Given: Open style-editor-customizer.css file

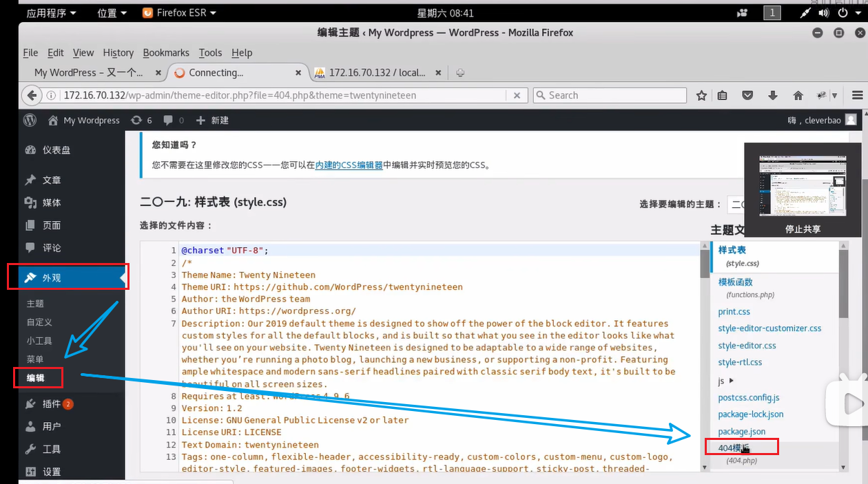Looking at the screenshot, I should pyautogui.click(x=769, y=328).
